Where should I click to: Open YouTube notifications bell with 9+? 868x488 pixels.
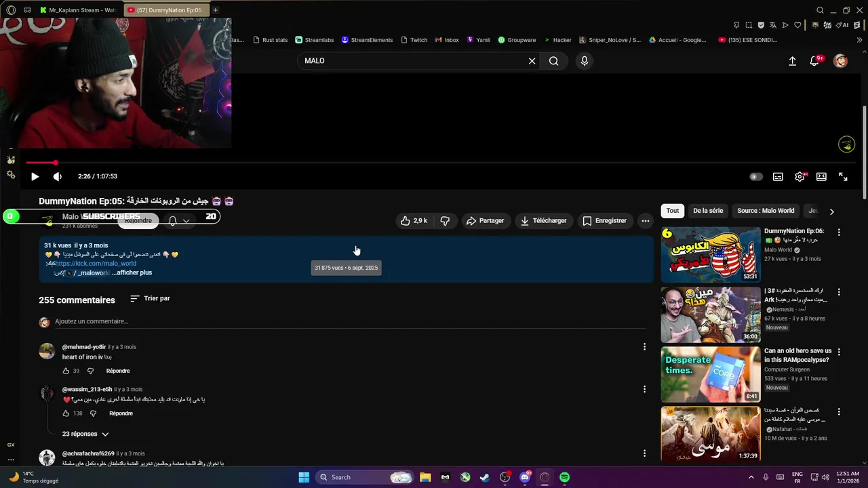pyautogui.click(x=816, y=61)
